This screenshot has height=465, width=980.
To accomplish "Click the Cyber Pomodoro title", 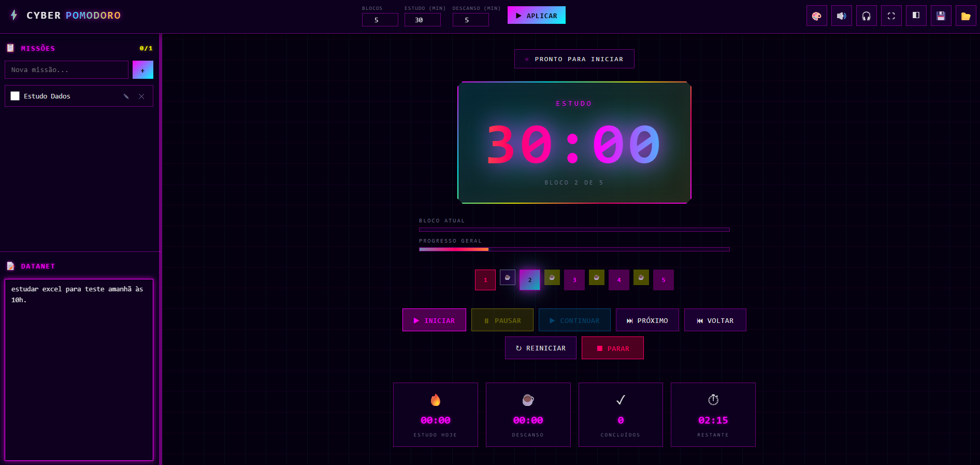I will tap(74, 16).
